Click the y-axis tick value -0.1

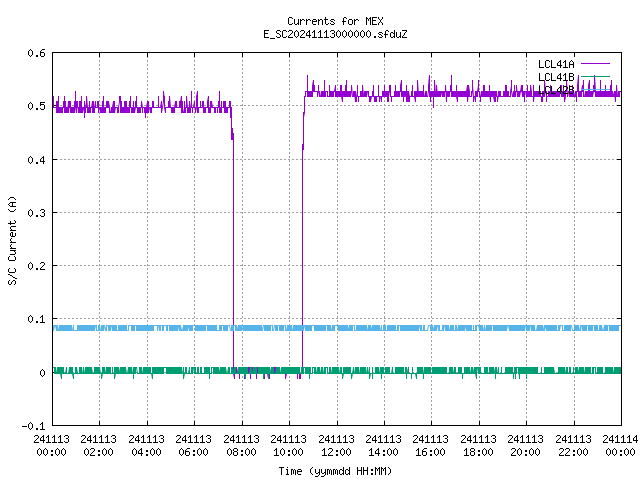coord(33,426)
